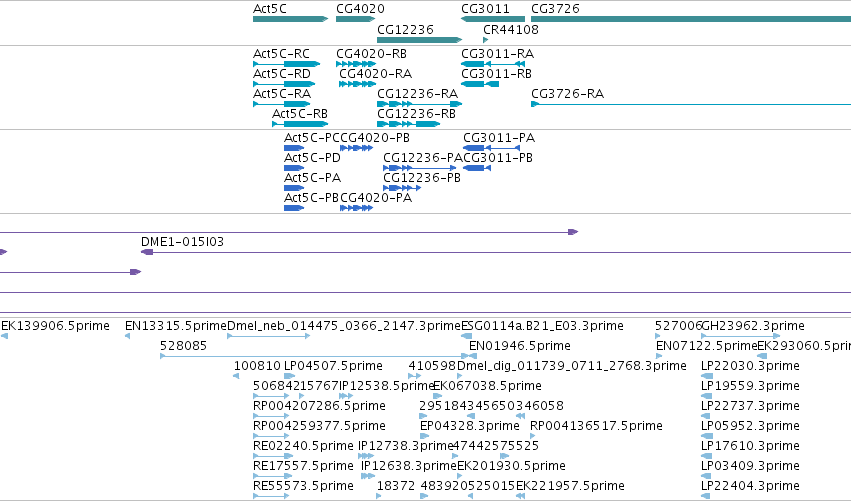Image resolution: width=851 pixels, height=501 pixels.
Task: Select transcript CG4020-RA
Action: [357, 84]
